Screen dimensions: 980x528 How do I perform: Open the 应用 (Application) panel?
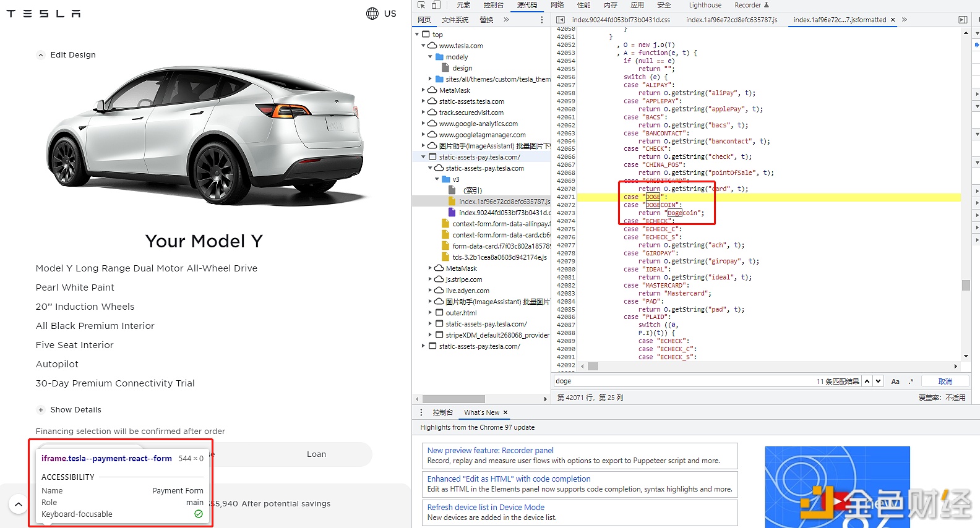click(x=637, y=5)
